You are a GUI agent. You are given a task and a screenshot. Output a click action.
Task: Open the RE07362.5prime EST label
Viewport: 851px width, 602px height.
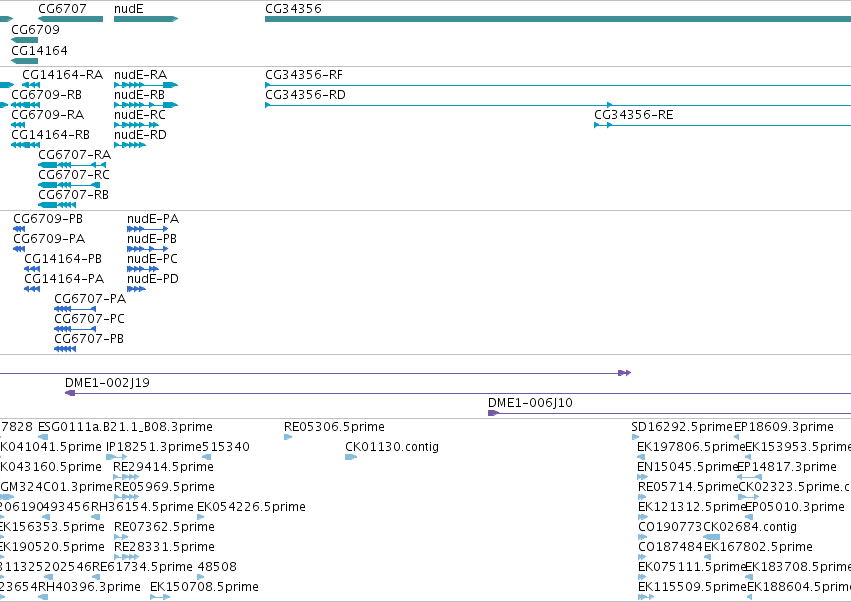click(x=164, y=527)
